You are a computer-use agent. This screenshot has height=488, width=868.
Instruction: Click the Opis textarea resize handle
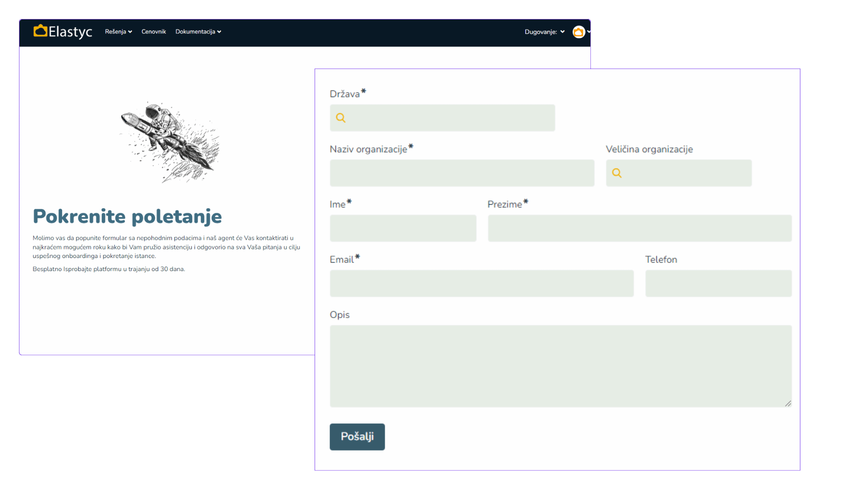788,404
